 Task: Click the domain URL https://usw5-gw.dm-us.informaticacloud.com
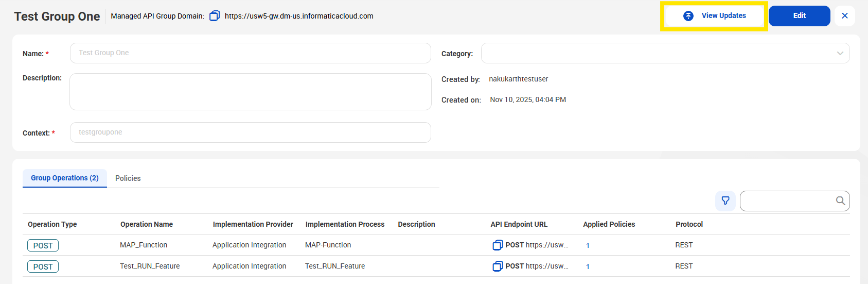tap(299, 16)
